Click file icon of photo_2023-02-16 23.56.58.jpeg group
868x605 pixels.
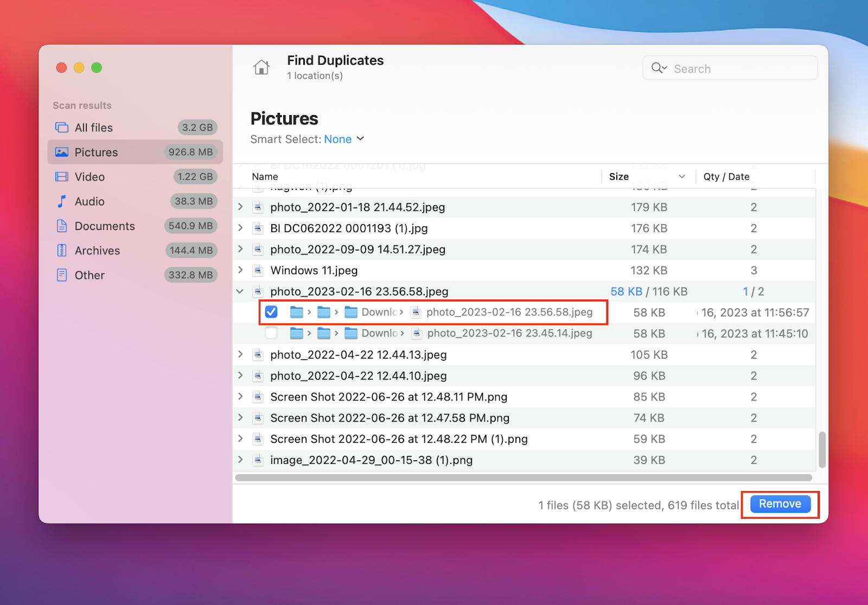click(x=258, y=291)
